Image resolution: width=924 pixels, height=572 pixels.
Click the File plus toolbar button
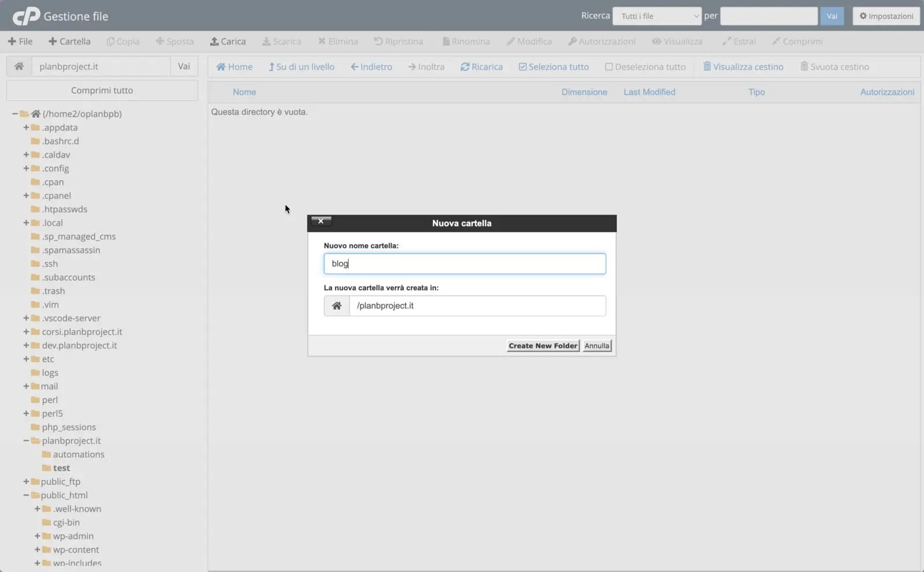coord(20,42)
